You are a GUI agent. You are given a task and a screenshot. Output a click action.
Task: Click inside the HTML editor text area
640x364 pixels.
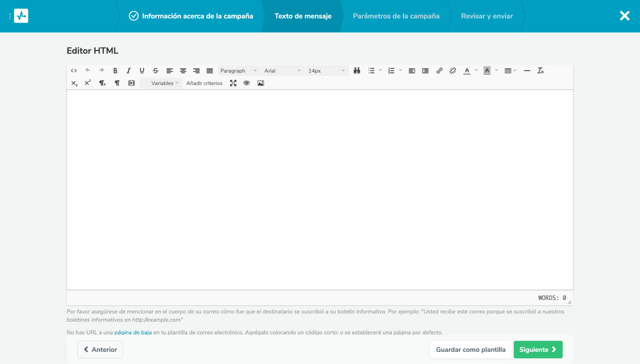tap(320, 189)
